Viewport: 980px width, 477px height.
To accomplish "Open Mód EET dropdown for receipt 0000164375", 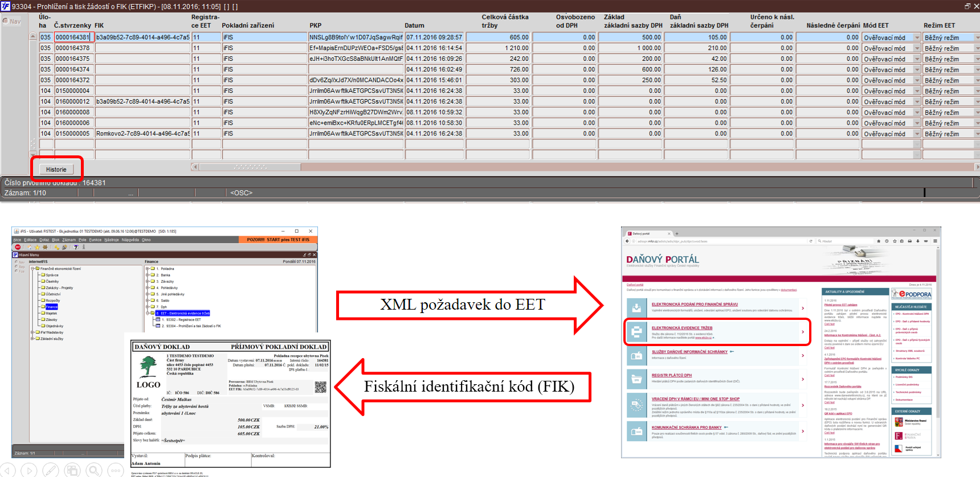I will (917, 59).
